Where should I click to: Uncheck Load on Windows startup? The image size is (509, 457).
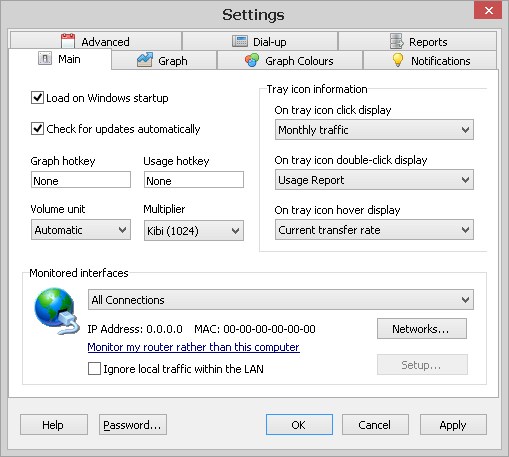pyautogui.click(x=37, y=98)
